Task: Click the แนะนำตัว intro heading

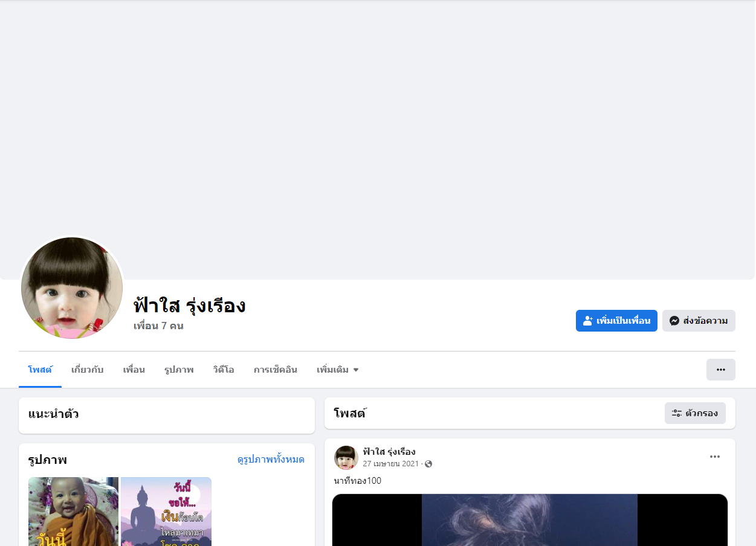Action: click(54, 414)
